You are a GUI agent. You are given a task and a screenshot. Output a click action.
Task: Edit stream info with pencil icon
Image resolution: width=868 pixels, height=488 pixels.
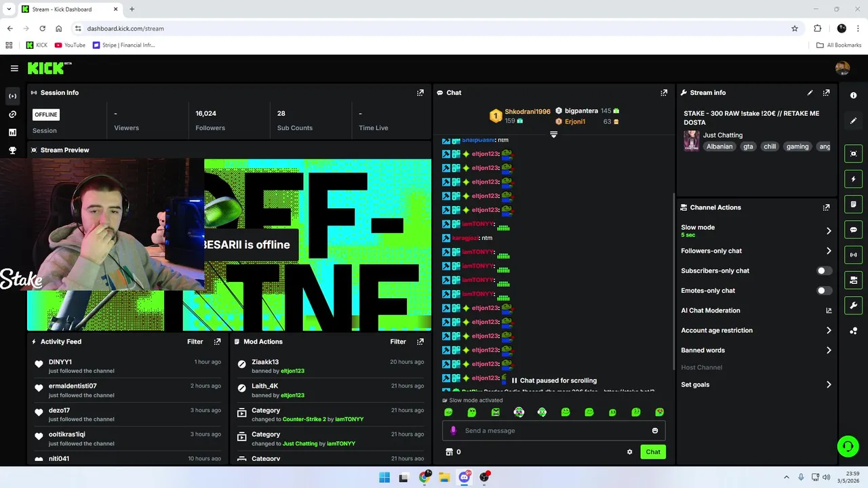[x=810, y=93]
